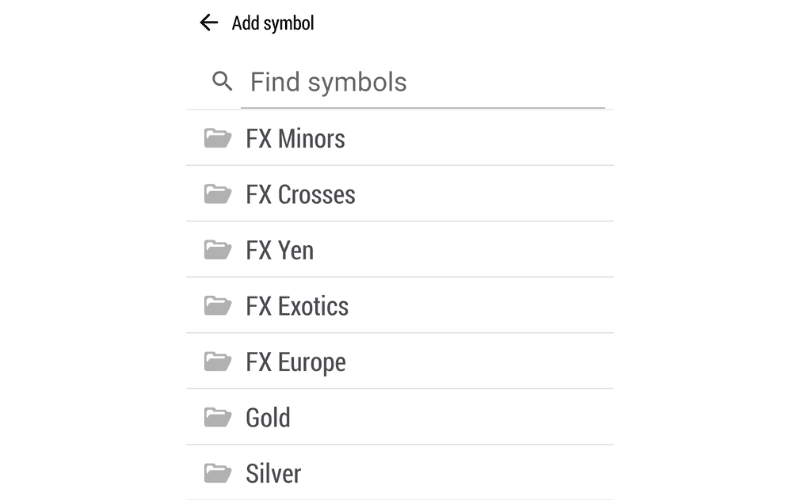Click the FX Yen folder icon

pos(217,250)
